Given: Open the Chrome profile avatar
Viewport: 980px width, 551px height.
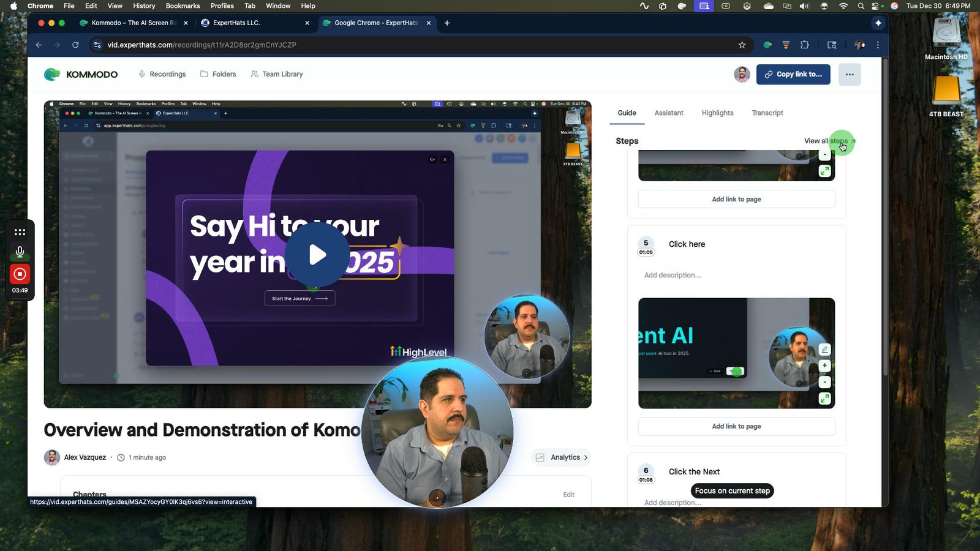Looking at the screenshot, I should click(x=859, y=45).
